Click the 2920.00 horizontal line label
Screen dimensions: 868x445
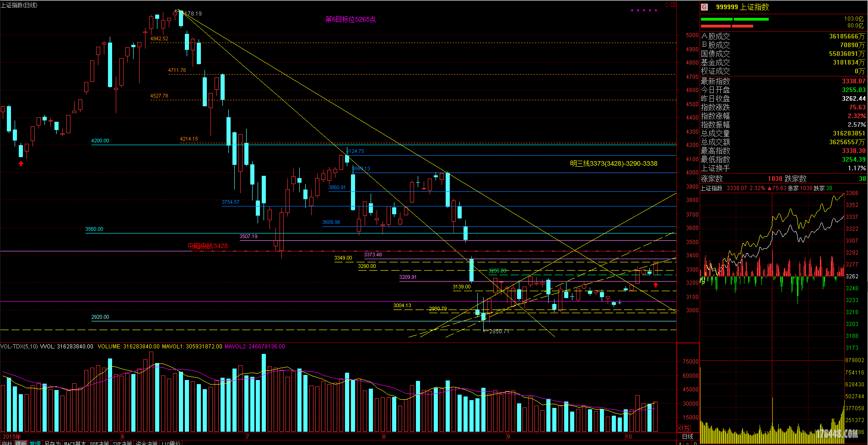coord(100,317)
